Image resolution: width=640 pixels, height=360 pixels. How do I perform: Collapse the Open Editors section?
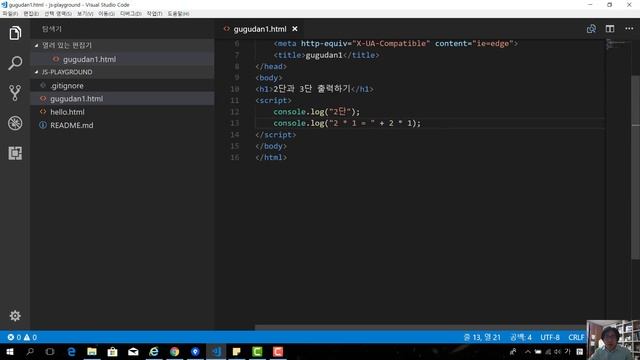122,45
